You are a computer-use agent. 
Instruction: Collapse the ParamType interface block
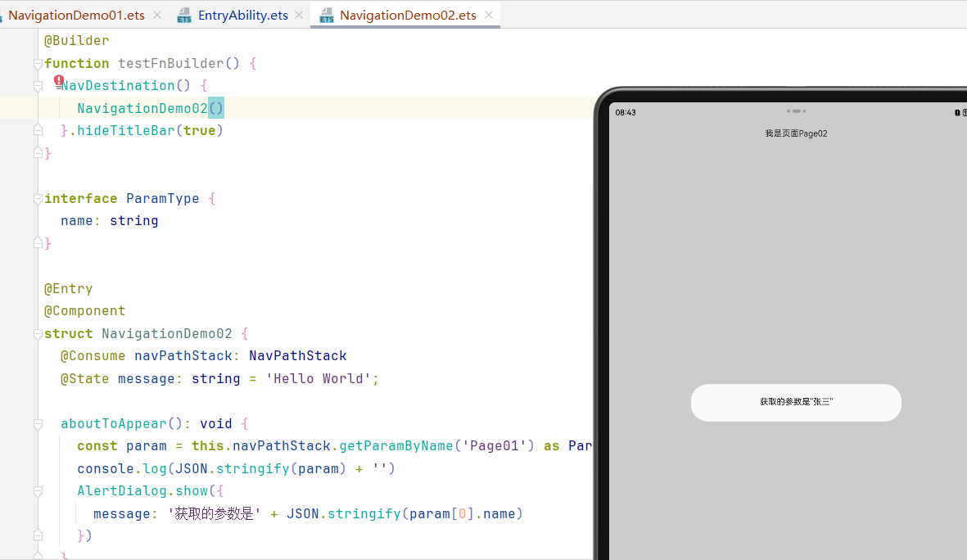[x=37, y=197]
